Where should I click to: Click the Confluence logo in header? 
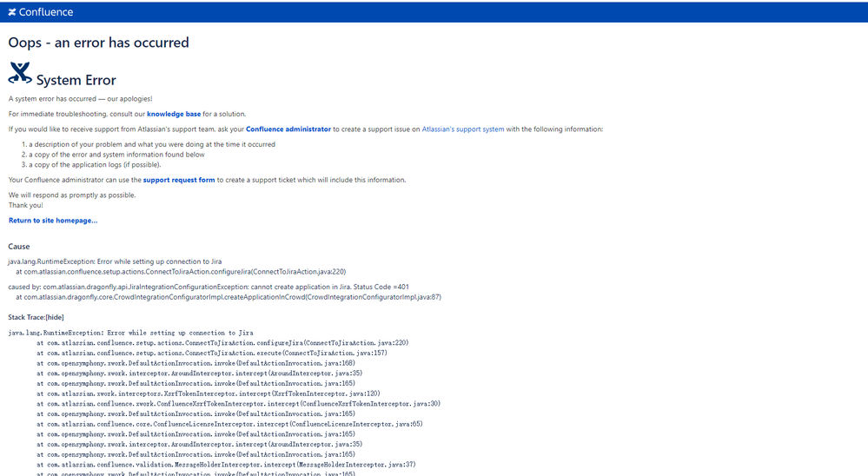click(x=41, y=12)
